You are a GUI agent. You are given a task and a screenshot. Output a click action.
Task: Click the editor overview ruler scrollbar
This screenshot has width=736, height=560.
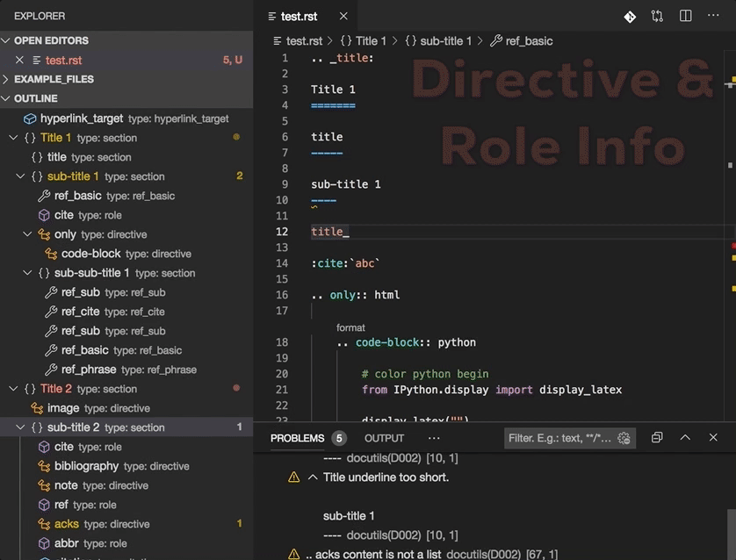(x=732, y=234)
